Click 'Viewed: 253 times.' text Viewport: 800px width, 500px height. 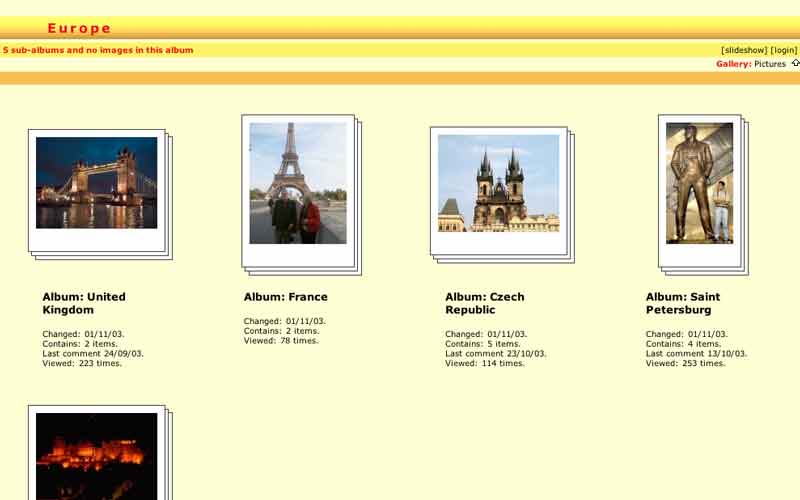pos(685,363)
